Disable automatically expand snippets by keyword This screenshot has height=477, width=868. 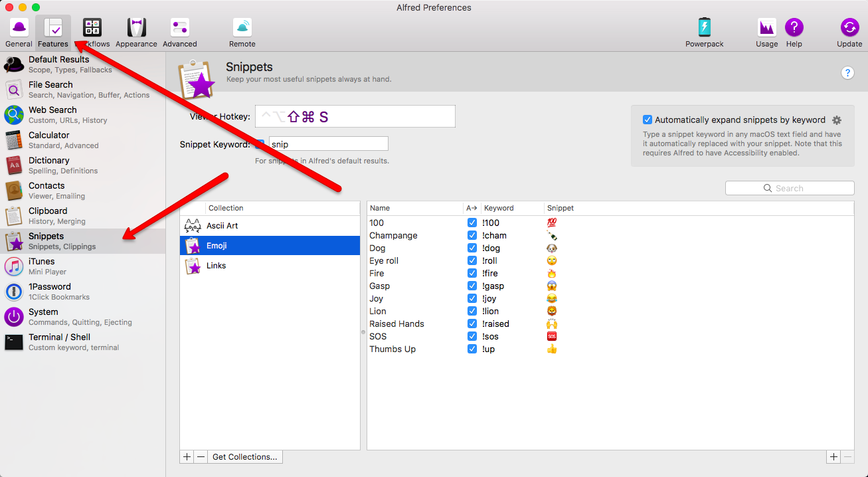click(x=648, y=119)
